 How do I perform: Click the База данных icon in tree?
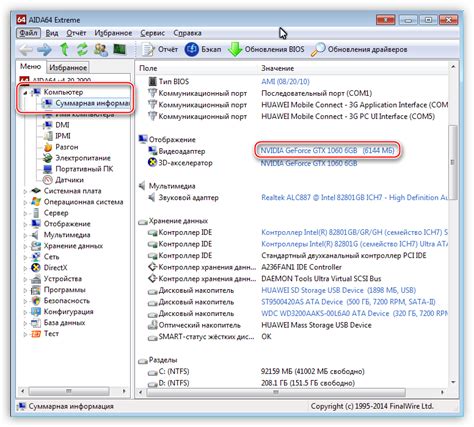[x=36, y=323]
